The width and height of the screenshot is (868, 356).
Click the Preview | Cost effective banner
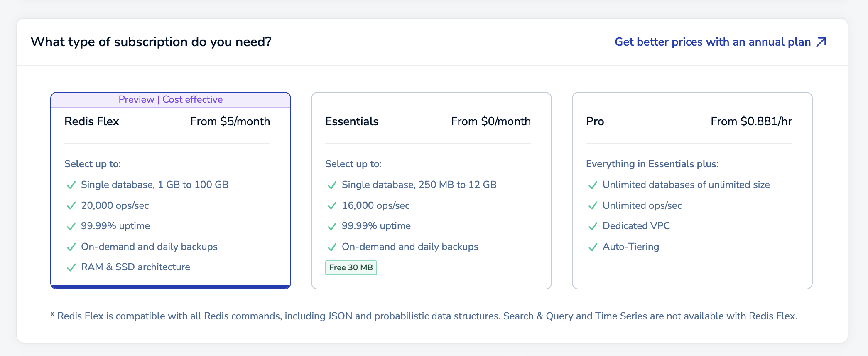click(171, 100)
